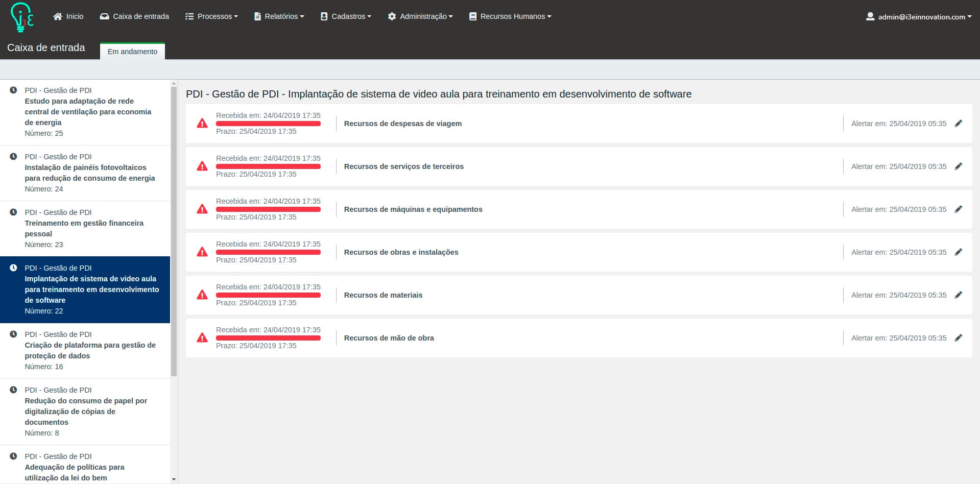The image size is (980, 484).
Task: Click clock icon of process Número 24
Action: tap(13, 156)
